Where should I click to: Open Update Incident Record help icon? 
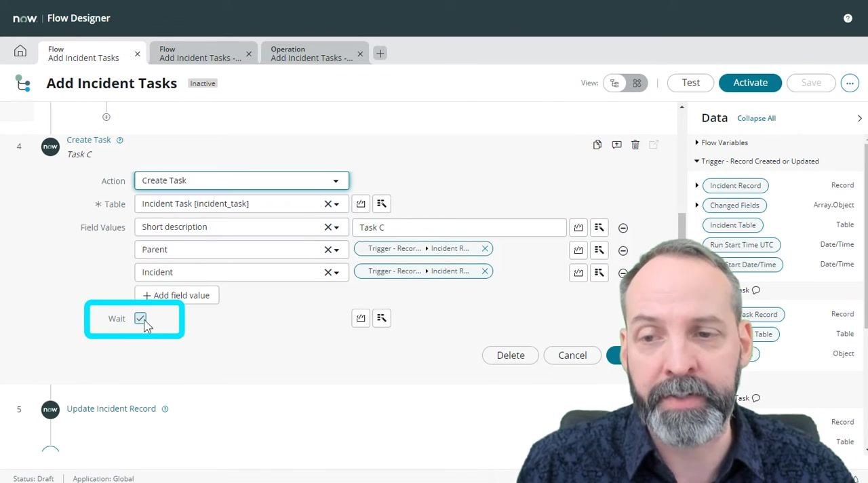165,409
